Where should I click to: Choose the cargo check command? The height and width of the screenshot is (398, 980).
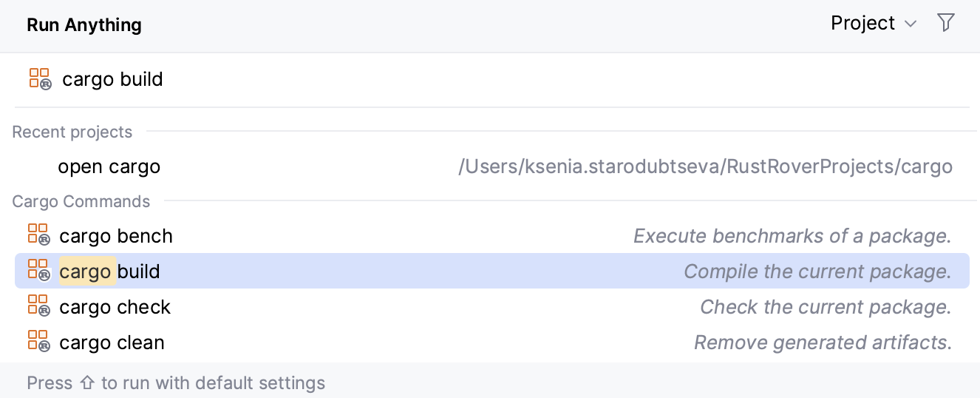point(115,307)
